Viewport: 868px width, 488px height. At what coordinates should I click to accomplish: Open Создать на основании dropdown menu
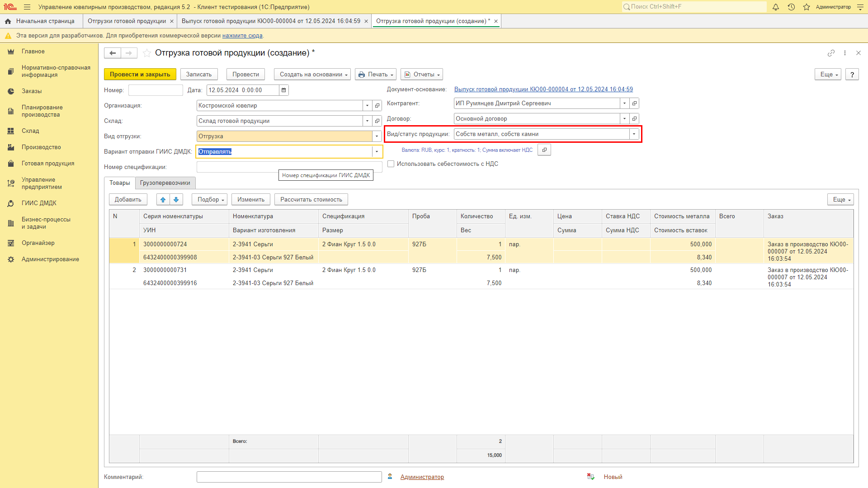tap(312, 75)
